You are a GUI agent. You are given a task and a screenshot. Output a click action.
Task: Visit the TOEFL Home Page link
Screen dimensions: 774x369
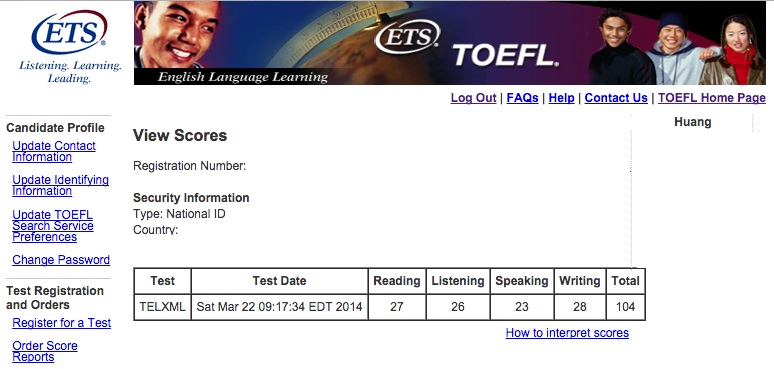pyautogui.click(x=711, y=98)
